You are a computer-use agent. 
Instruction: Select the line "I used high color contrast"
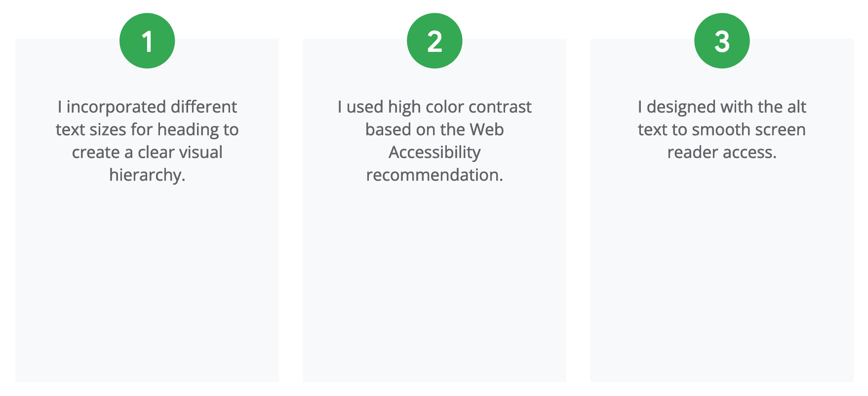(434, 107)
